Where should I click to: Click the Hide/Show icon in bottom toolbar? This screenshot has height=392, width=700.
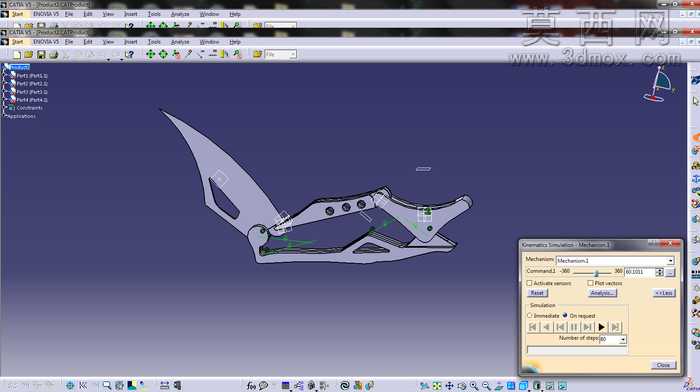coord(550,386)
